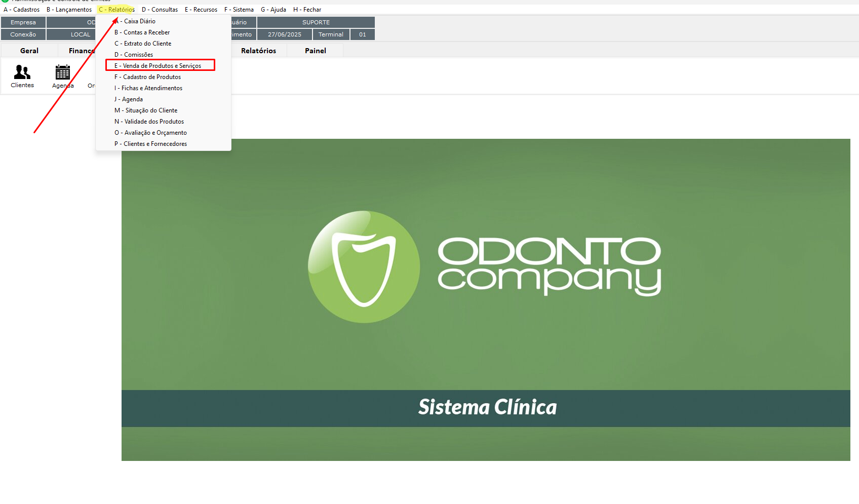Open the A - Cadastros menu
The height and width of the screenshot is (504, 859).
[22, 10]
